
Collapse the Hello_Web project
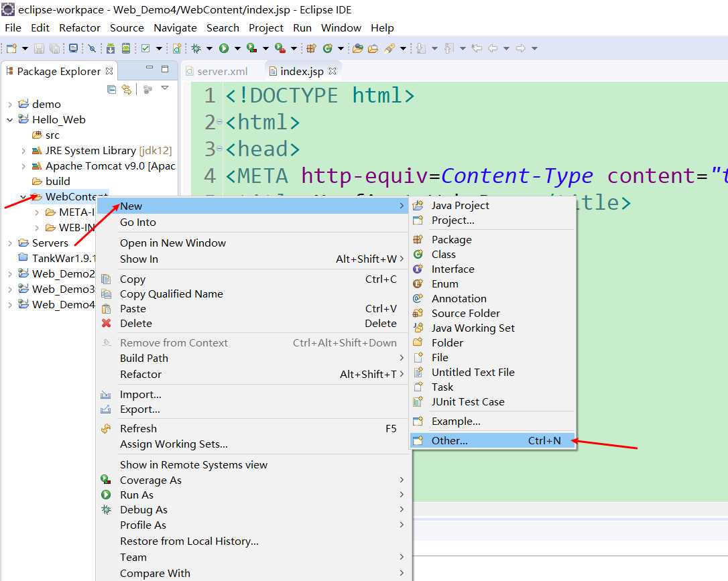[10, 120]
